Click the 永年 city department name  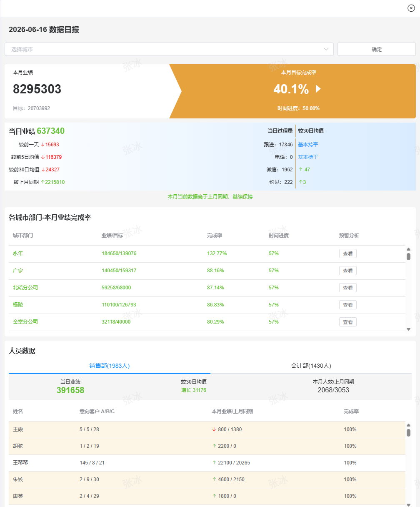pos(18,254)
